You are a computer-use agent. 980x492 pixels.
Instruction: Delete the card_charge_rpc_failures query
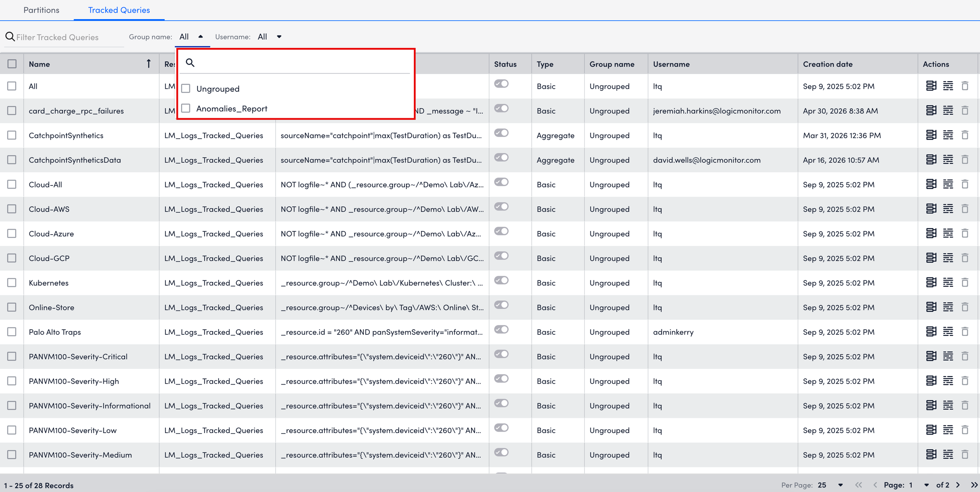click(965, 111)
